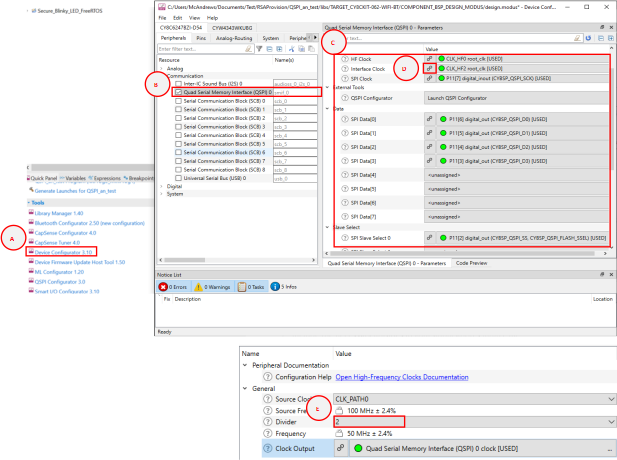Enable Serial Communication Block (SCB) 2

pyautogui.click(x=178, y=118)
